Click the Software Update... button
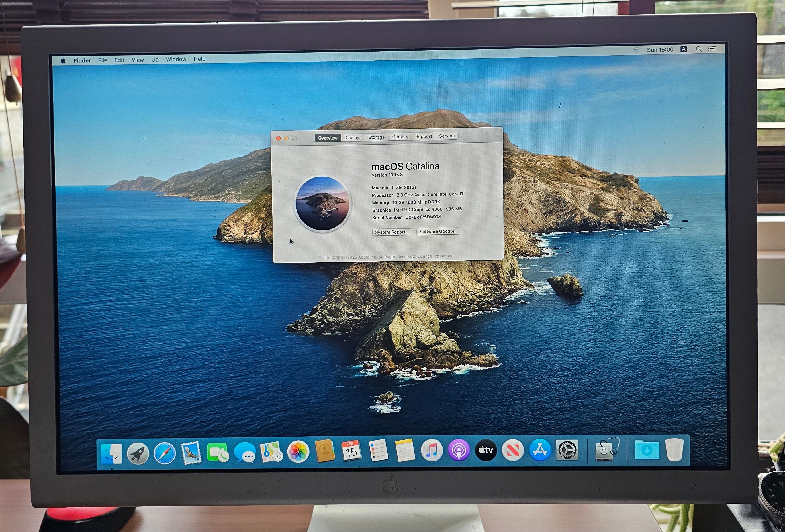785x532 pixels. point(438,231)
